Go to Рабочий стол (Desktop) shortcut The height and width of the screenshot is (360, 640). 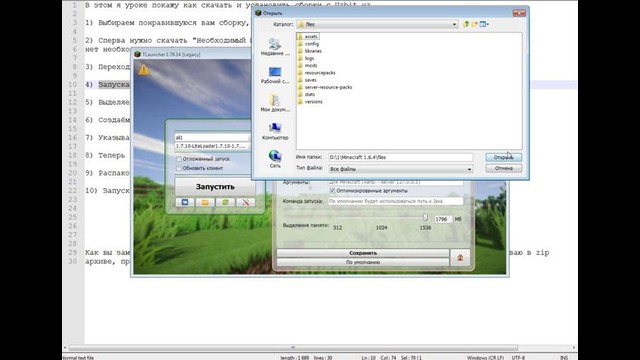275,76
